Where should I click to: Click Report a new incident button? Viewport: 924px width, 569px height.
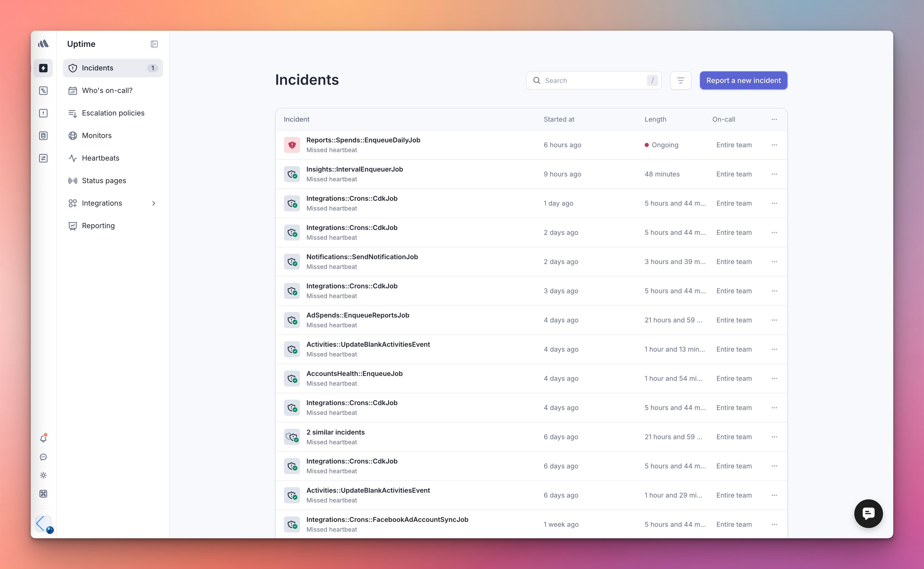[x=743, y=80]
